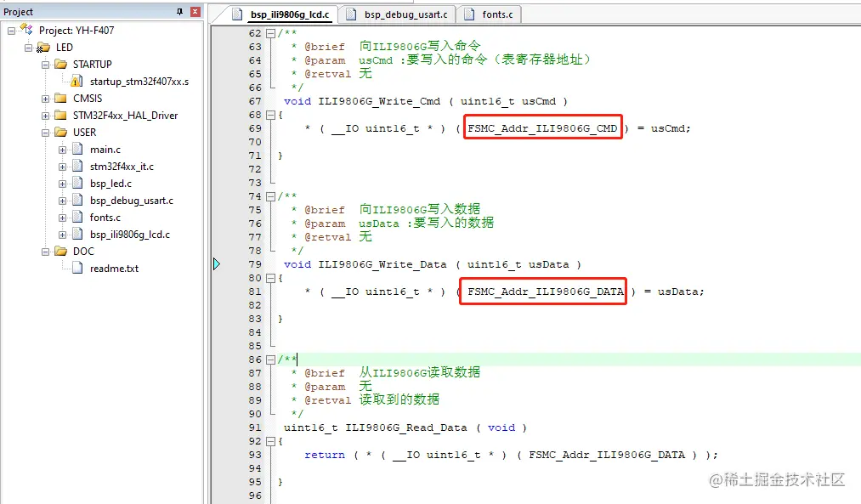
Task: Fold the function body at line 92
Action: [270, 441]
